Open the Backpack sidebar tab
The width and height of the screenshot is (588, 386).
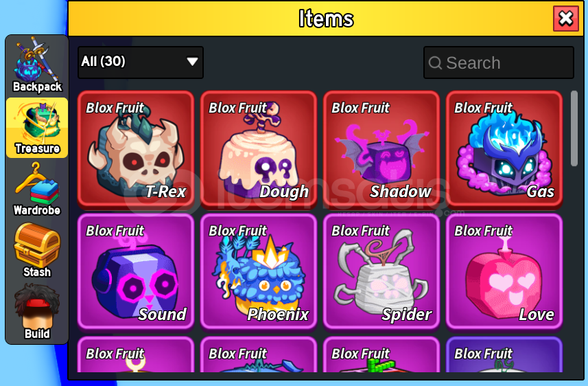click(x=37, y=65)
